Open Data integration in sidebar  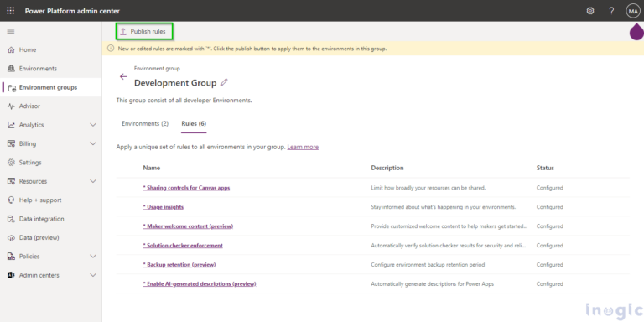tap(41, 219)
